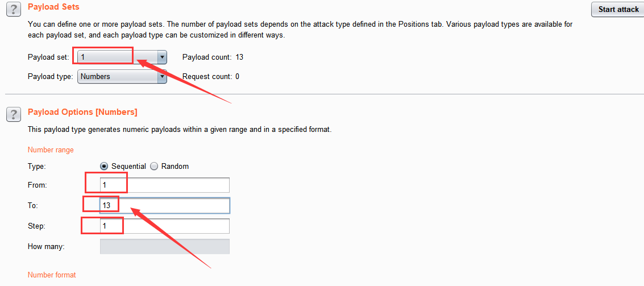644x286 pixels.
Task: Expand the Payload set dropdown arrow
Action: (x=162, y=57)
